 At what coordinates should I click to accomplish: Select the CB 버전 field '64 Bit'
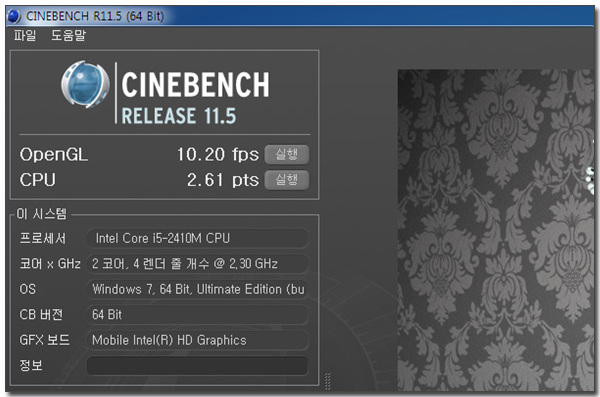tap(197, 315)
